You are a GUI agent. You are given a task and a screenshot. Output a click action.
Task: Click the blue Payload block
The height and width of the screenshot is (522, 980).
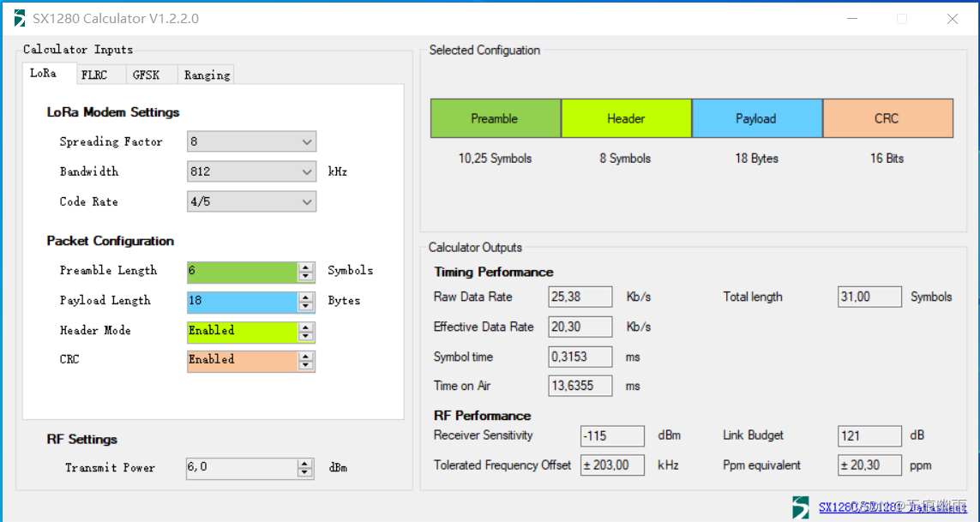point(757,118)
